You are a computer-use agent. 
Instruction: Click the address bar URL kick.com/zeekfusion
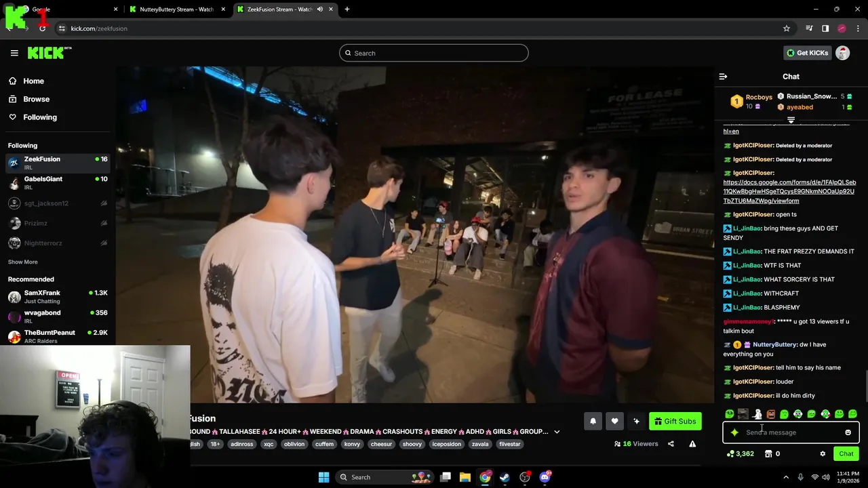99,28
